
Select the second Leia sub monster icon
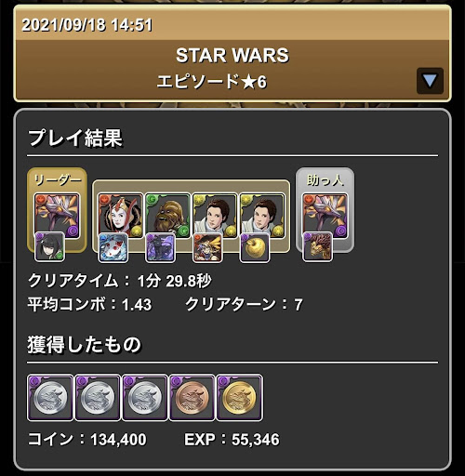coord(262,216)
